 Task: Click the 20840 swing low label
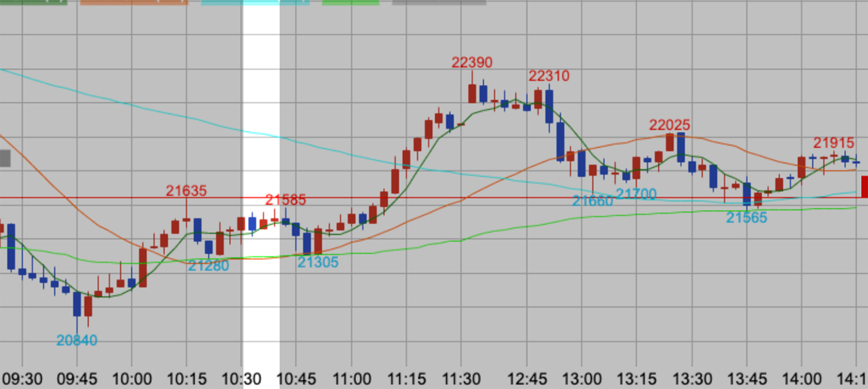pos(76,340)
